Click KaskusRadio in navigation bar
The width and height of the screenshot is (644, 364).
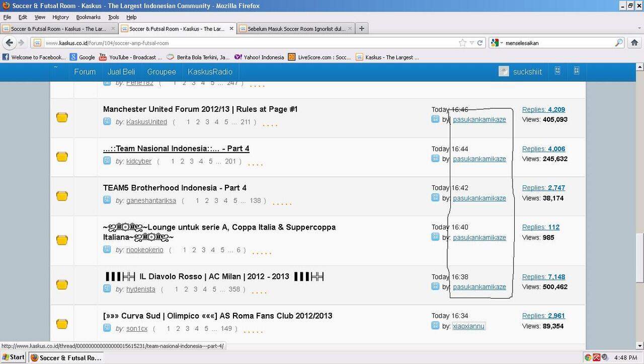point(210,71)
